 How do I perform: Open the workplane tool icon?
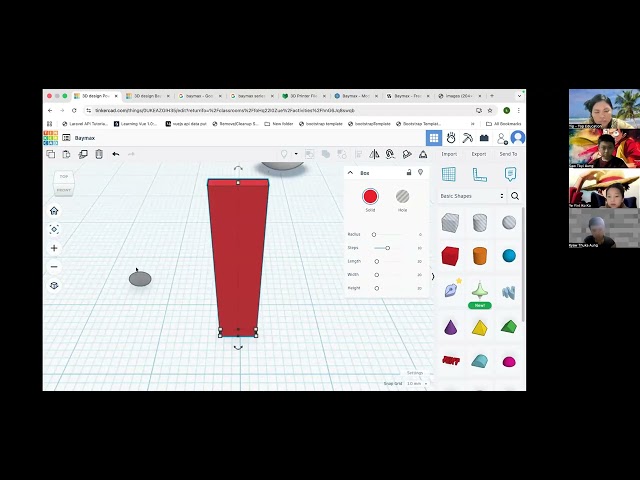tap(449, 174)
